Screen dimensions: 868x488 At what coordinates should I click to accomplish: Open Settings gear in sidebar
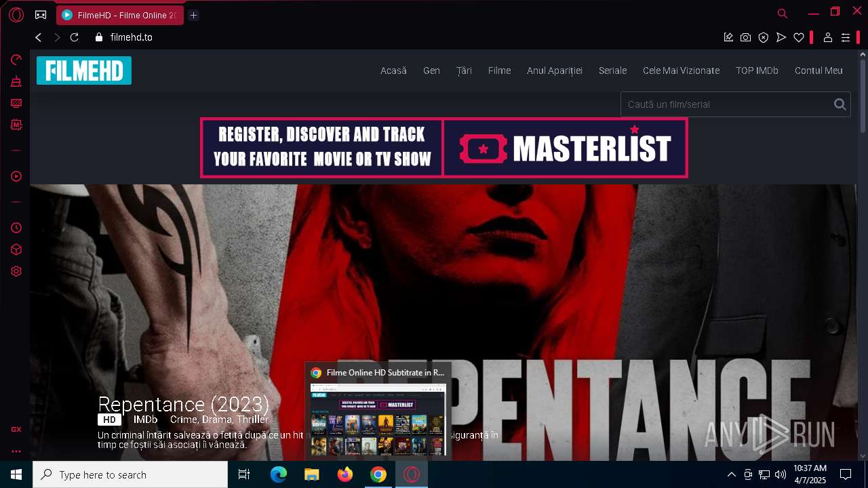[16, 271]
